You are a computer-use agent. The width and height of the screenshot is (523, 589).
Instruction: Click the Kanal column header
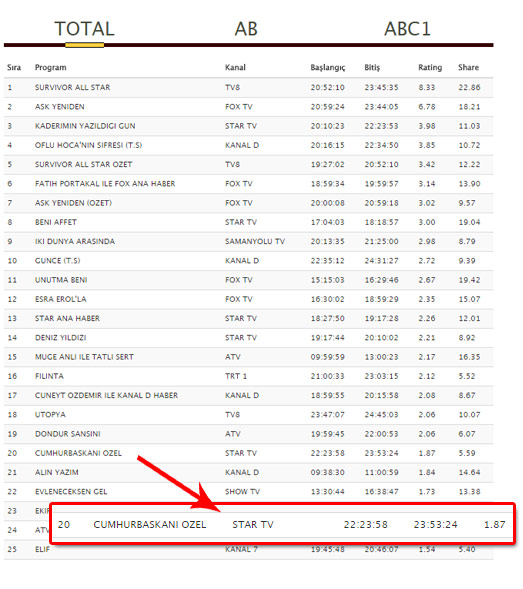[x=235, y=68]
